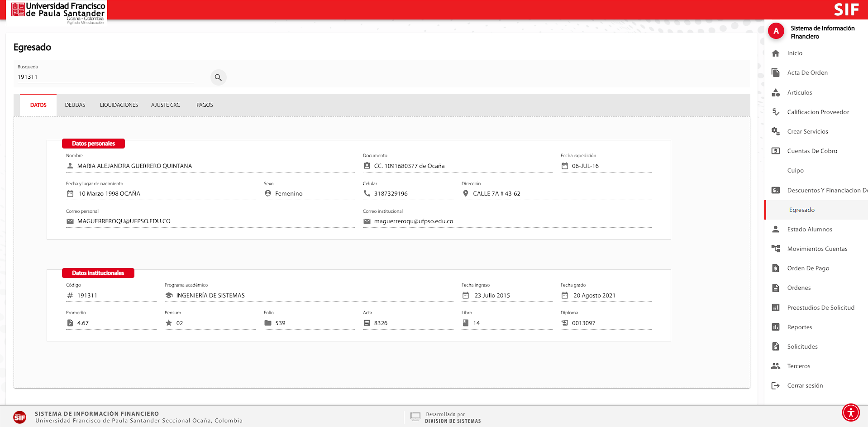Click phone number 3187329196
Viewport: 868px width, 427px height.
[x=391, y=194]
